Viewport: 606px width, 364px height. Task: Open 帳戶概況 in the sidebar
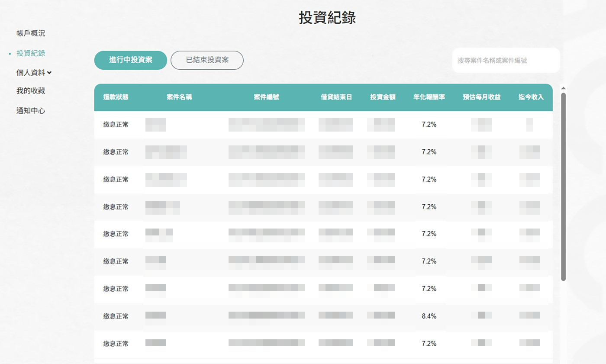(x=31, y=33)
